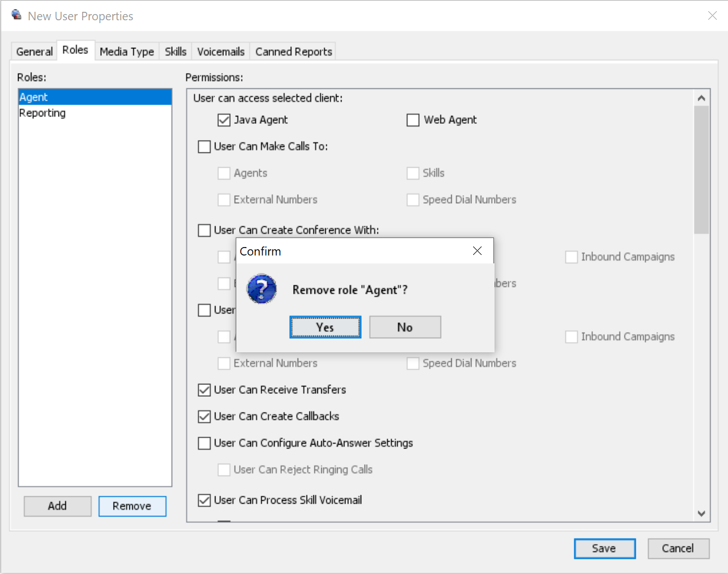Close the Confirm dialog with X
Screen dimensions: 728x574
click(x=477, y=251)
